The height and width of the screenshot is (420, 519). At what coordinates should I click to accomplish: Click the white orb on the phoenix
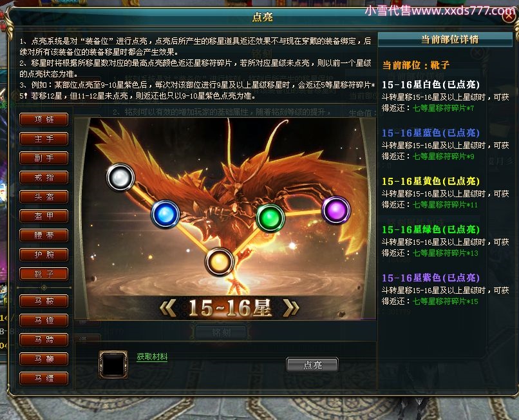coord(120,177)
